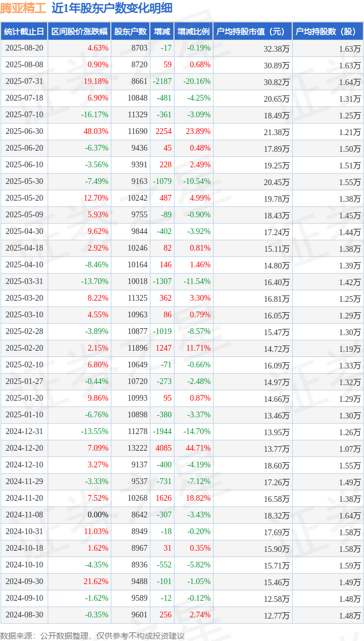Click the 增减比例 column header
The width and height of the screenshot is (364, 641).
point(193,32)
